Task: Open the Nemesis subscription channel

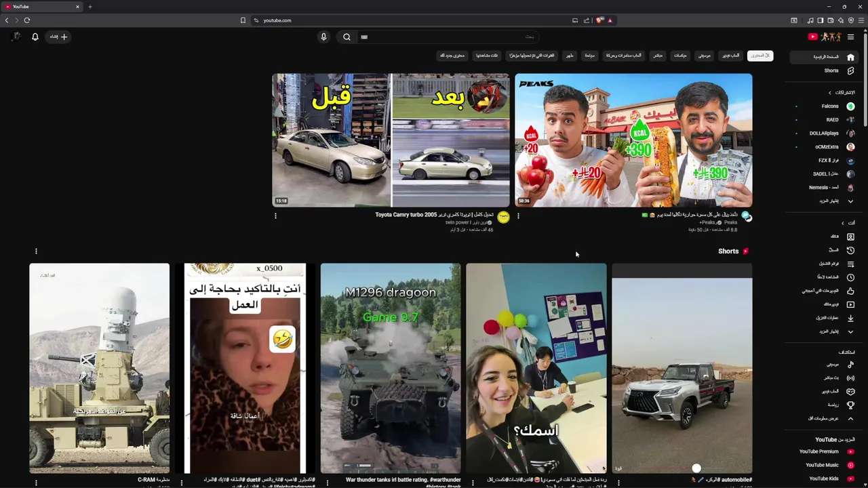Action: (824, 187)
